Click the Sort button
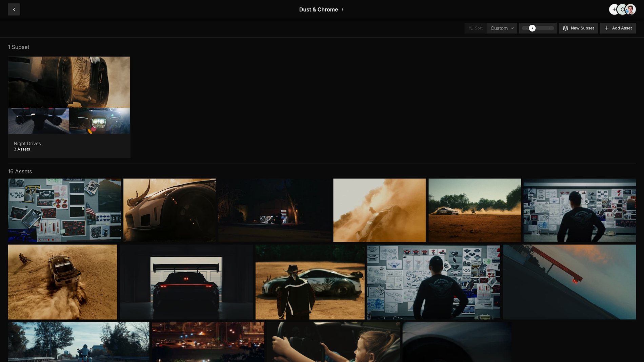The width and height of the screenshot is (644, 362). pyautogui.click(x=476, y=28)
